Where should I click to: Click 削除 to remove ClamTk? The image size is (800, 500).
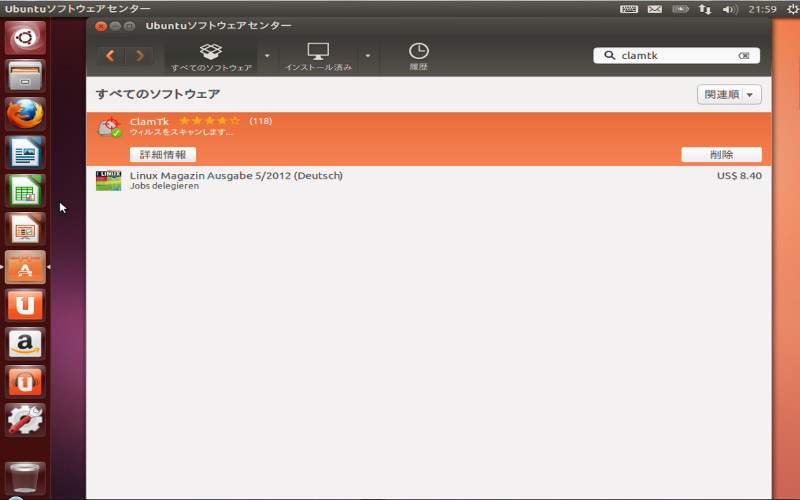tap(721, 155)
